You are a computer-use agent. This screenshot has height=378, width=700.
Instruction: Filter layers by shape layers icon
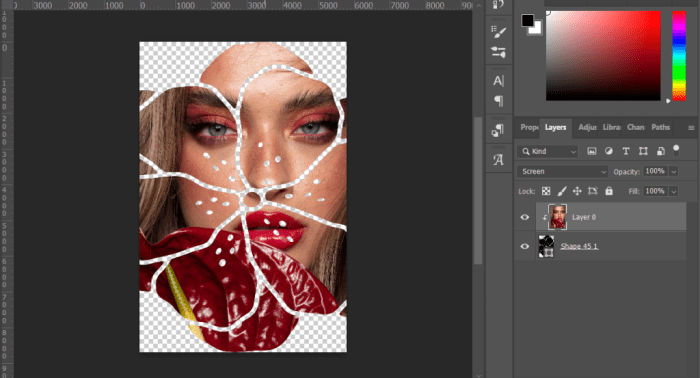pyautogui.click(x=643, y=151)
